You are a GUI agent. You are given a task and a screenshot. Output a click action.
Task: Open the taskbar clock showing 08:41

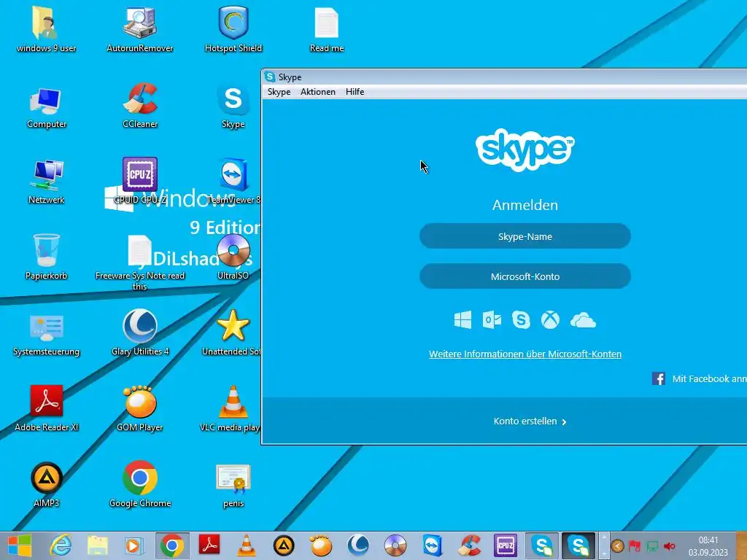708,545
